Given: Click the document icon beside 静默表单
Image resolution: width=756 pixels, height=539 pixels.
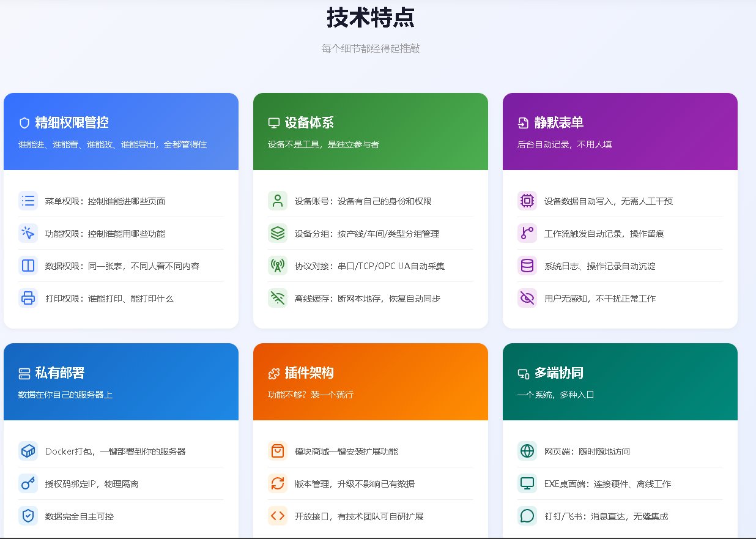Looking at the screenshot, I should [524, 123].
